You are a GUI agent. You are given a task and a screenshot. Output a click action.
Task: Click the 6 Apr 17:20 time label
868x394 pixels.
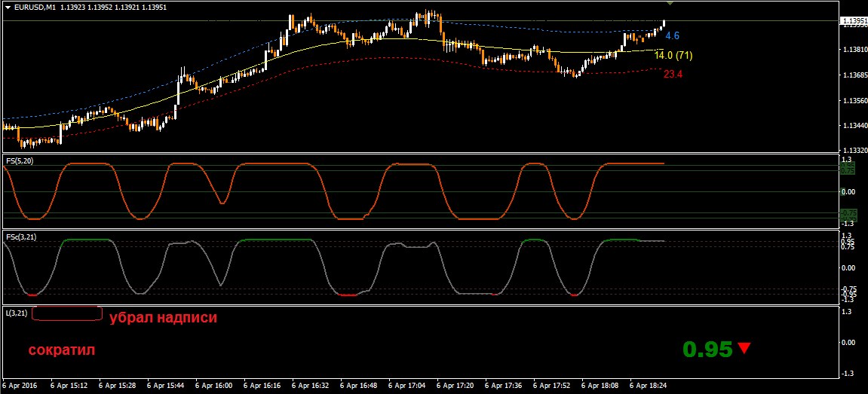455,385
